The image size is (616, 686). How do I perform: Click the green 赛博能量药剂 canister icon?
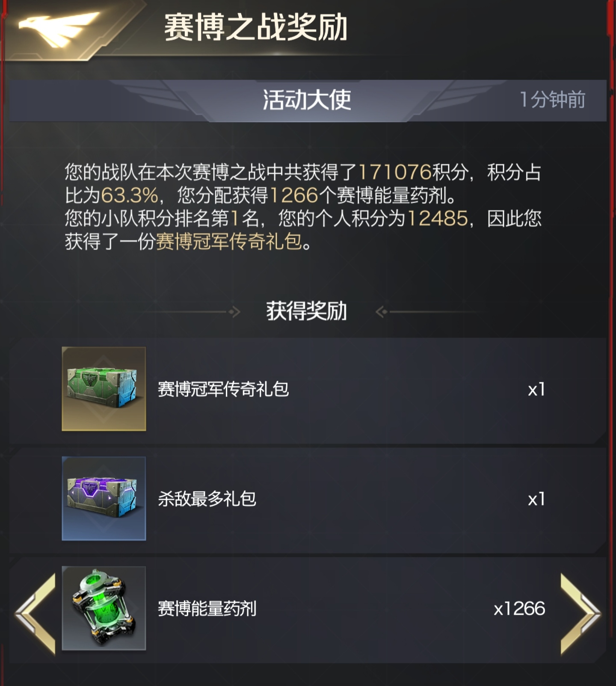104,608
